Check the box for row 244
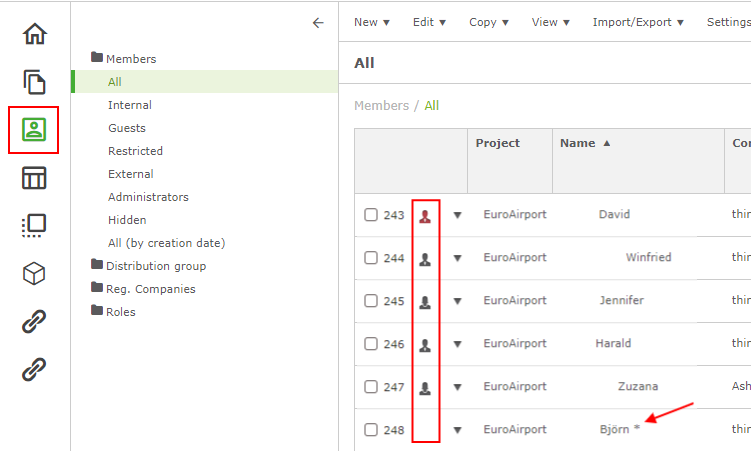 pos(371,258)
